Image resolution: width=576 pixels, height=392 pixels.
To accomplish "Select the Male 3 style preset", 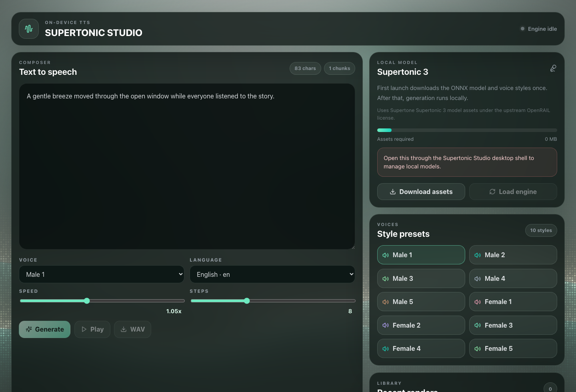I will point(421,278).
